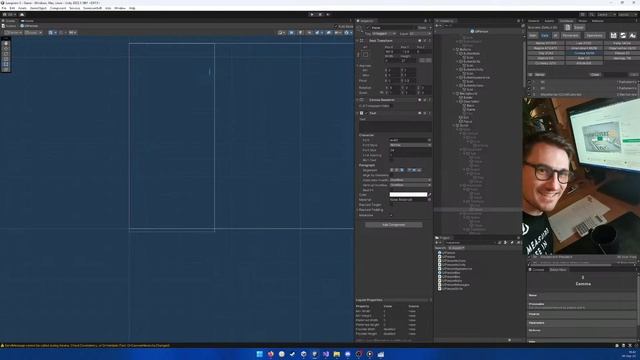Select the Transform tool in Scene overlay
Image resolution: width=640 pixels, height=360 pixels.
(6, 69)
